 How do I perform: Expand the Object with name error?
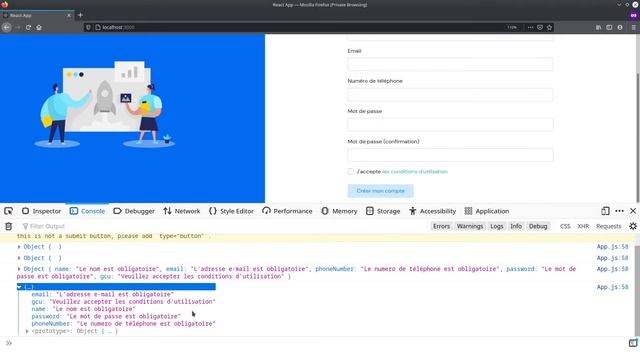point(19,269)
